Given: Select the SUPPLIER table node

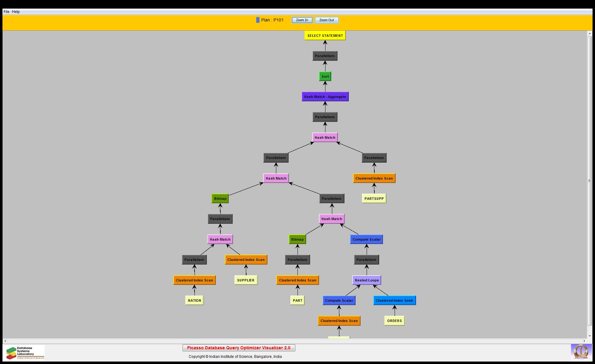Looking at the screenshot, I should 246,280.
